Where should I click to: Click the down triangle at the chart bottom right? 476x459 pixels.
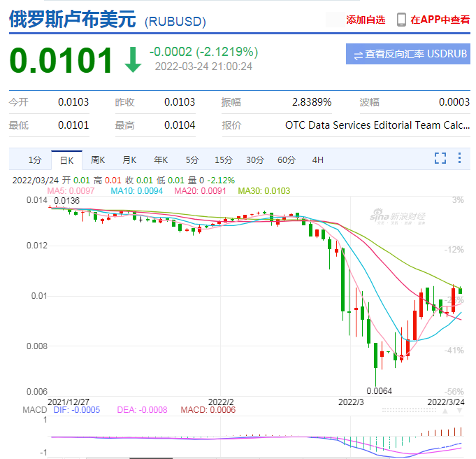[459, 411]
